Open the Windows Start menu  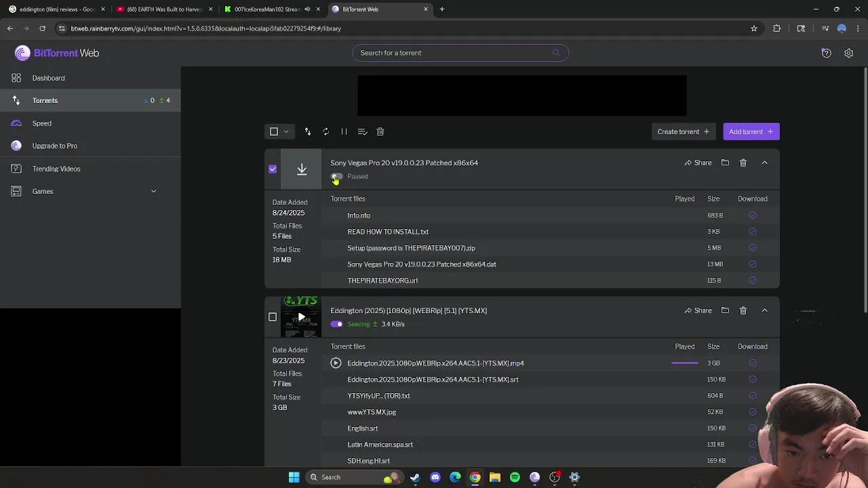tap(294, 477)
